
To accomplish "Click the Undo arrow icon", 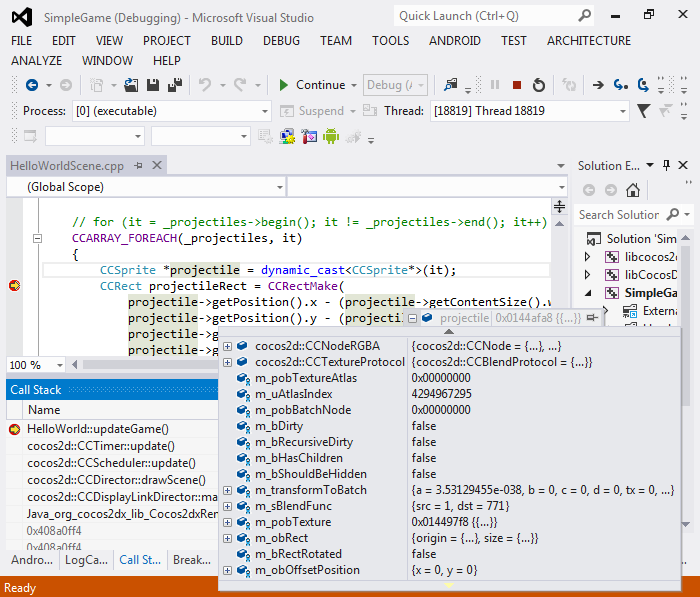I will point(205,85).
